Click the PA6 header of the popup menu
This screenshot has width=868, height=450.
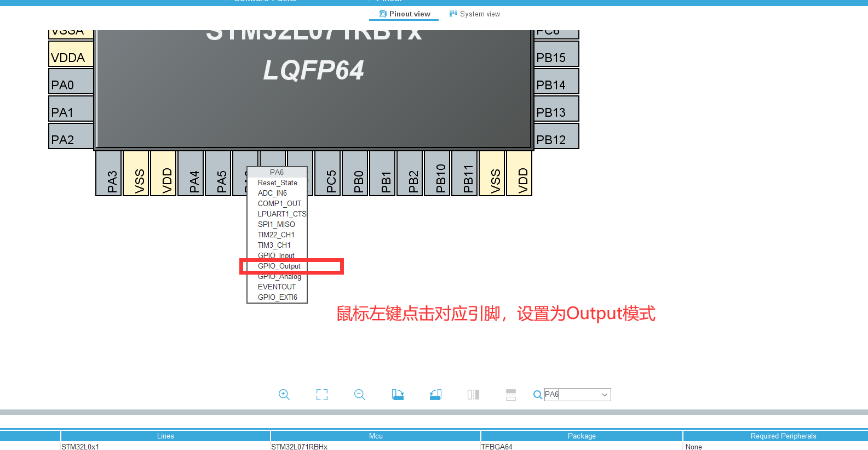(277, 172)
